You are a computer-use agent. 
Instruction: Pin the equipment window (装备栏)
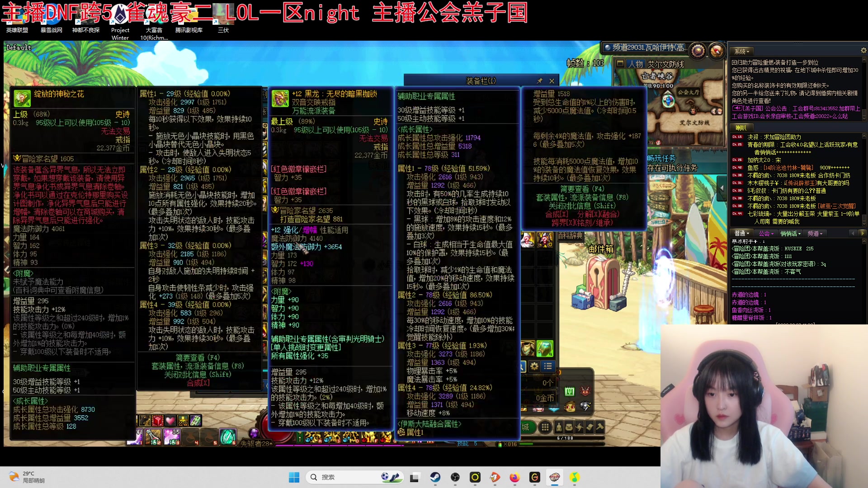[539, 81]
